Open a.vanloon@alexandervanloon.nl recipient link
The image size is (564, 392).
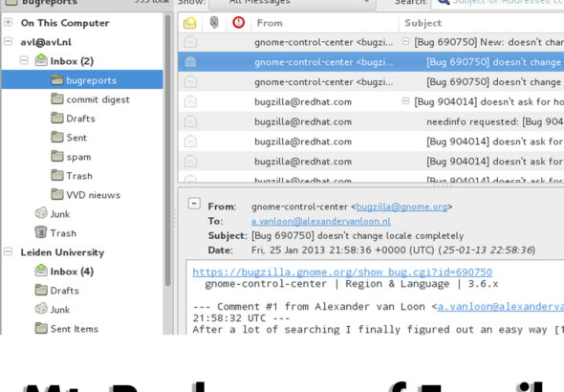[x=321, y=221]
